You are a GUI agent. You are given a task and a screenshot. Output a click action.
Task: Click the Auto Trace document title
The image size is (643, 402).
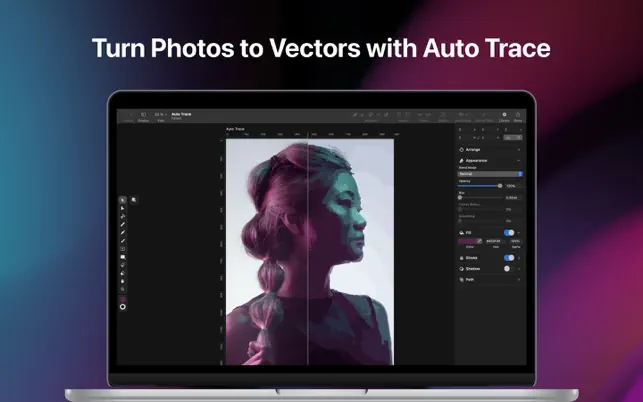pyautogui.click(x=182, y=114)
